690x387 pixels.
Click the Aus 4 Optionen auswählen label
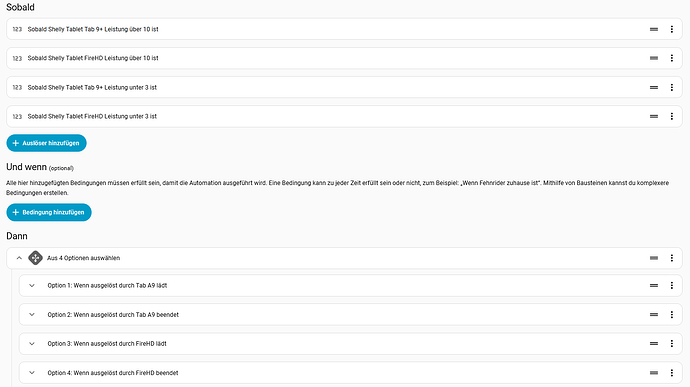(x=84, y=258)
